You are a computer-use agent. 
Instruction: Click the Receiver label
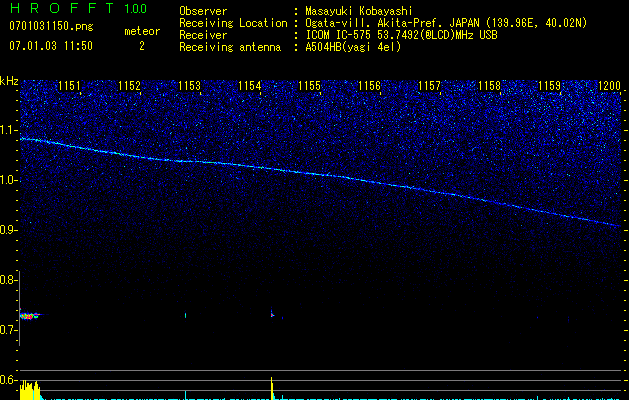[x=203, y=35]
